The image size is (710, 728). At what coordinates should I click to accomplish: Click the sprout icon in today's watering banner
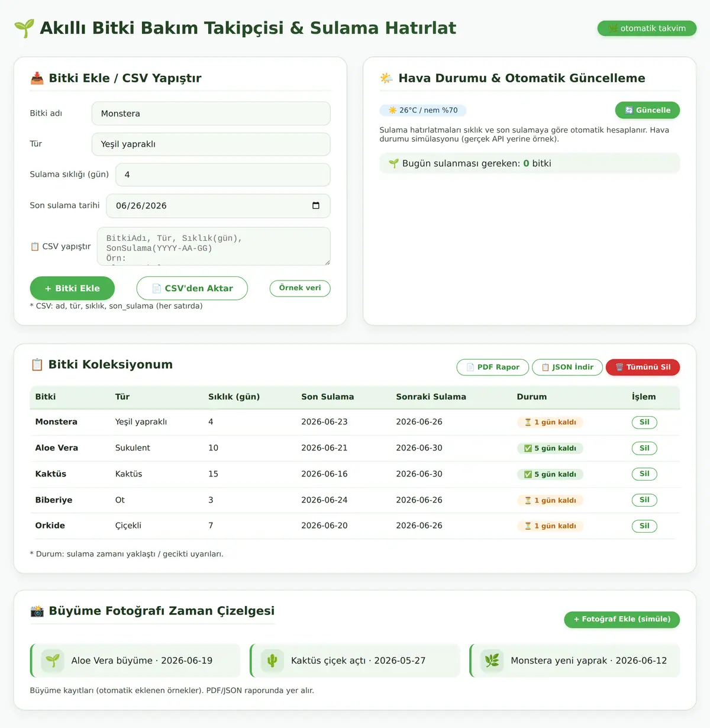[x=393, y=163]
